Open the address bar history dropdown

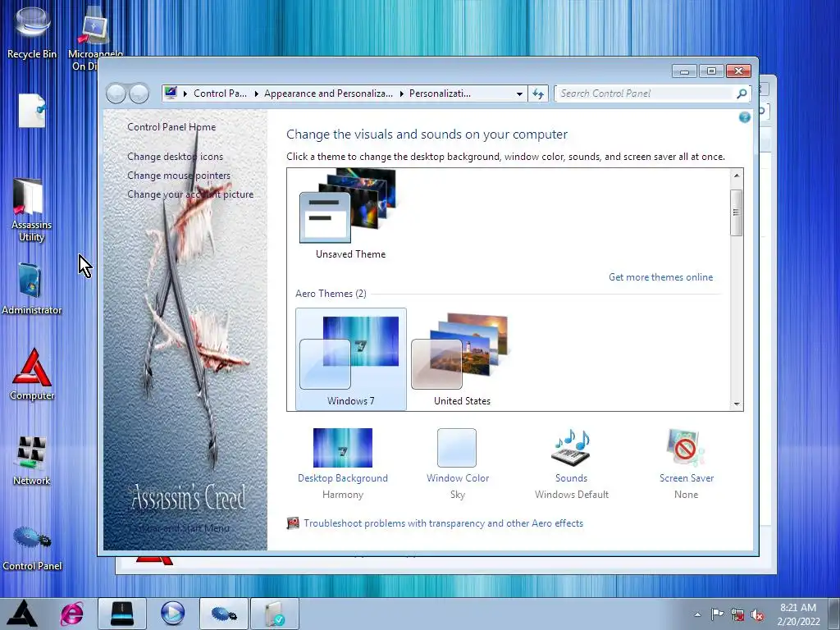pos(519,94)
